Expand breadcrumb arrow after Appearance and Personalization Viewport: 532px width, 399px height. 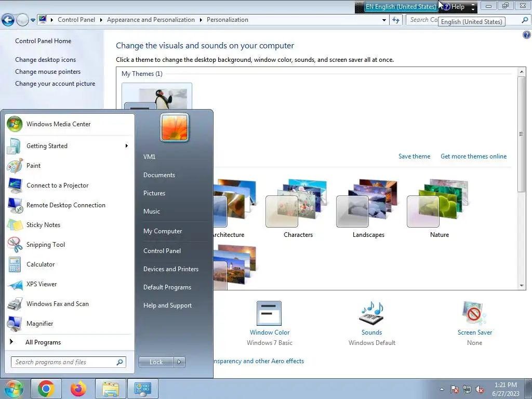(201, 20)
